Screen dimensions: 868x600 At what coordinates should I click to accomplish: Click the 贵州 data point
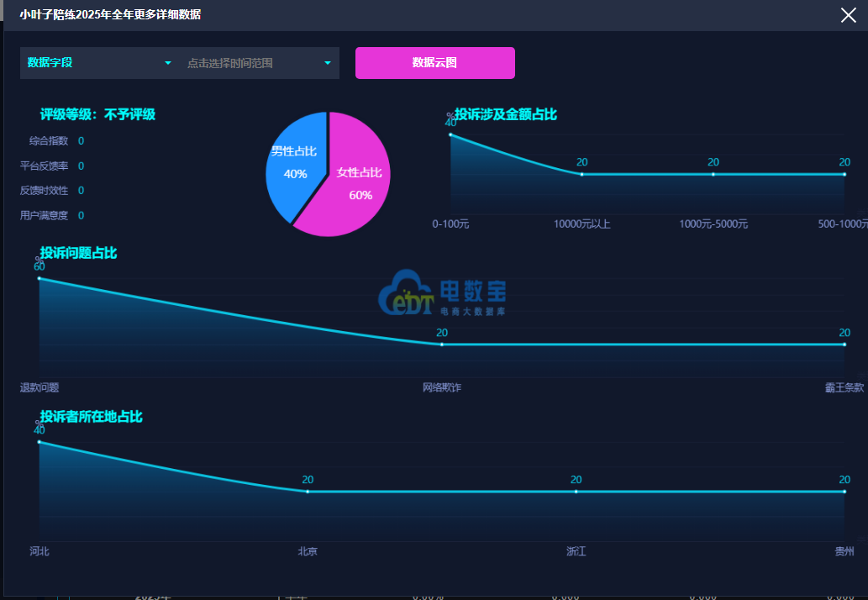tap(844, 492)
